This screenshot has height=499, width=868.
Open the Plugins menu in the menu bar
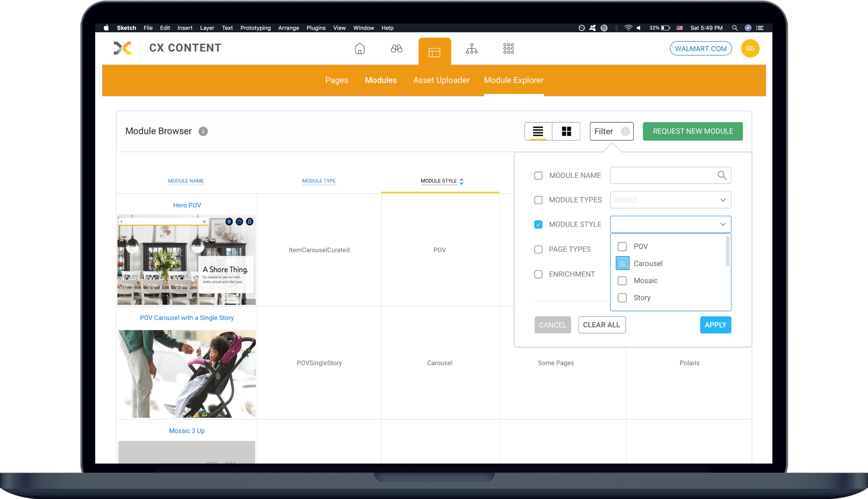click(x=316, y=28)
